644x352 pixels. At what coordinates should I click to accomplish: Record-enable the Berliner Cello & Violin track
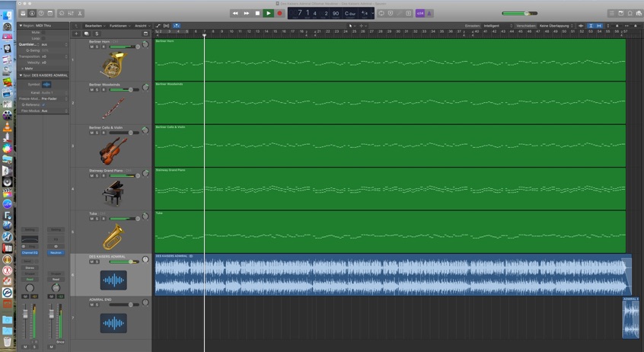click(x=103, y=133)
